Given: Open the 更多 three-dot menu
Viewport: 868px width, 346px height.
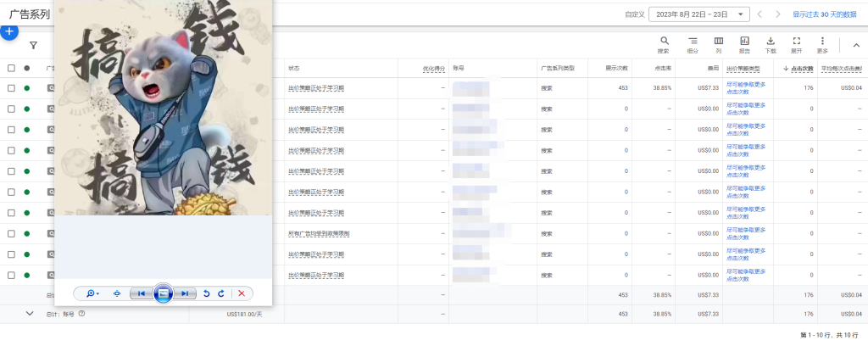Looking at the screenshot, I should pos(822,41).
